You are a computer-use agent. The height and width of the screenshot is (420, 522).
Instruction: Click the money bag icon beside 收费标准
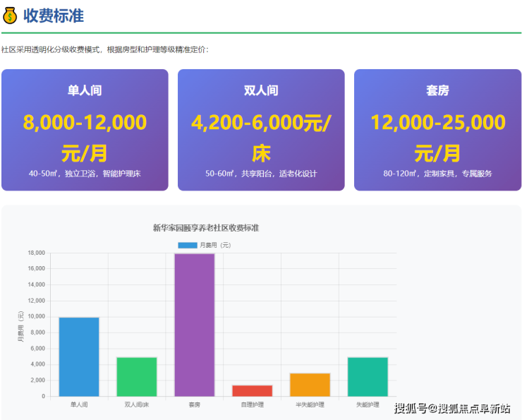pyautogui.click(x=10, y=16)
